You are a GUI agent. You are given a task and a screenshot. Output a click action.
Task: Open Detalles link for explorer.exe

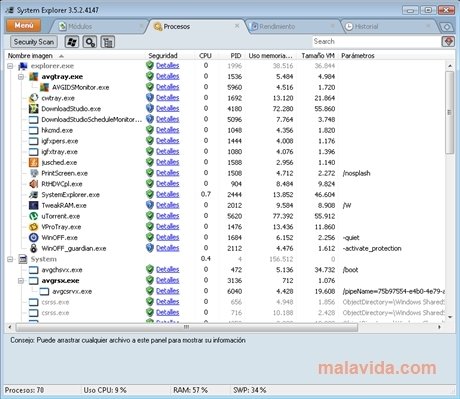tap(168, 66)
